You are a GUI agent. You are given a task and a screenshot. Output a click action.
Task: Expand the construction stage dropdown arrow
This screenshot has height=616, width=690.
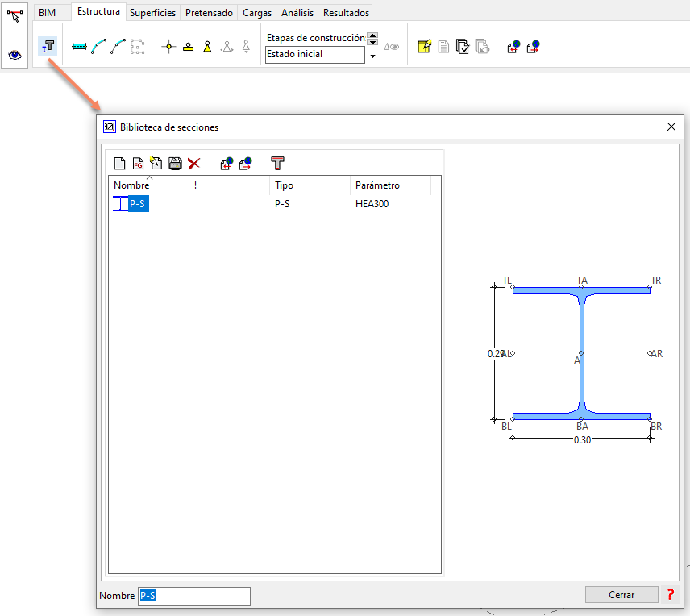pyautogui.click(x=372, y=56)
